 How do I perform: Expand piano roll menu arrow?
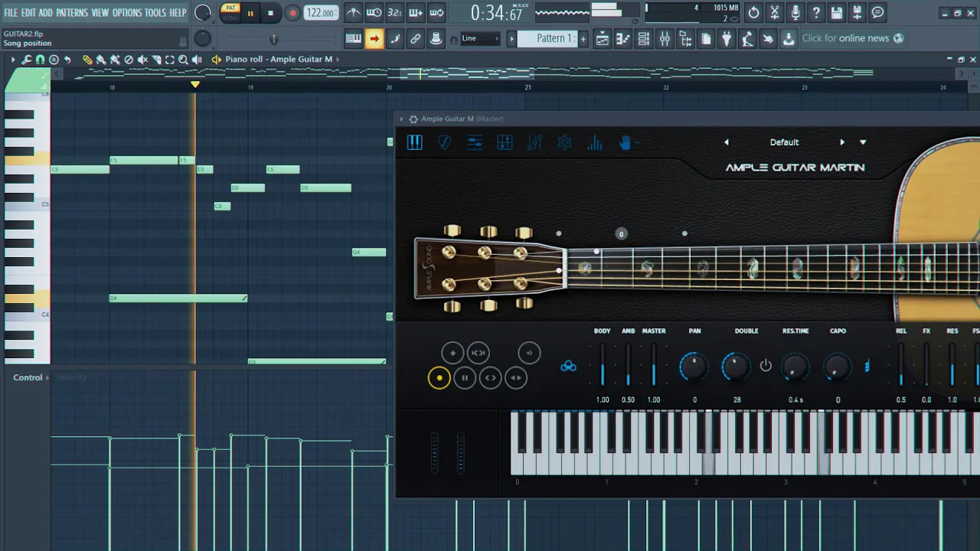click(12, 59)
